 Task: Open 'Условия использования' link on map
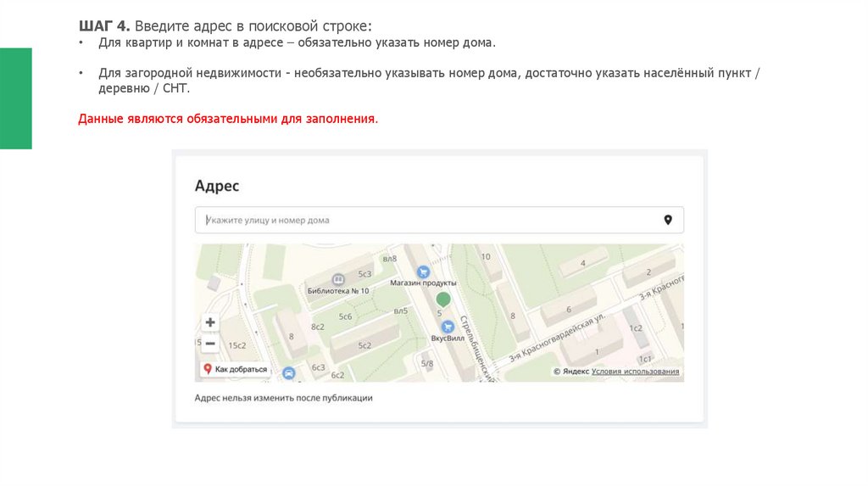[635, 372]
